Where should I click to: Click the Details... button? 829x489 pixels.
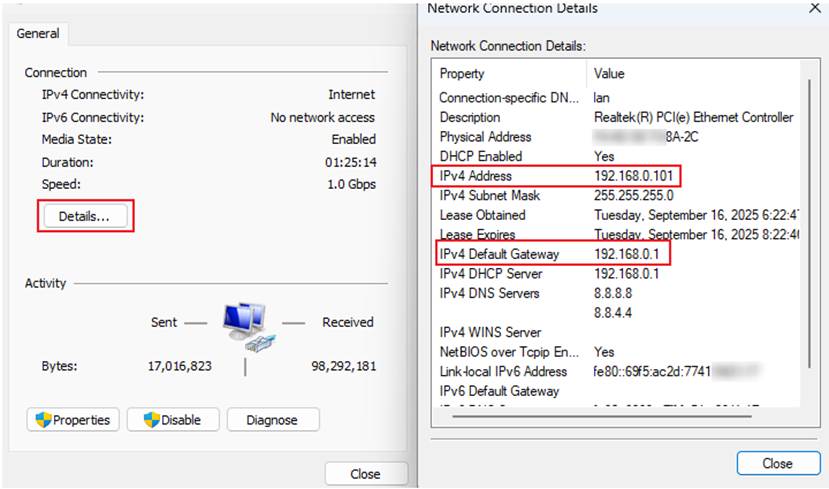point(84,216)
